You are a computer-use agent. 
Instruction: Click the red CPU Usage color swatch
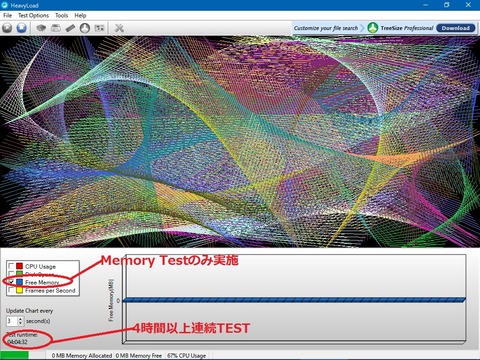pos(20,266)
